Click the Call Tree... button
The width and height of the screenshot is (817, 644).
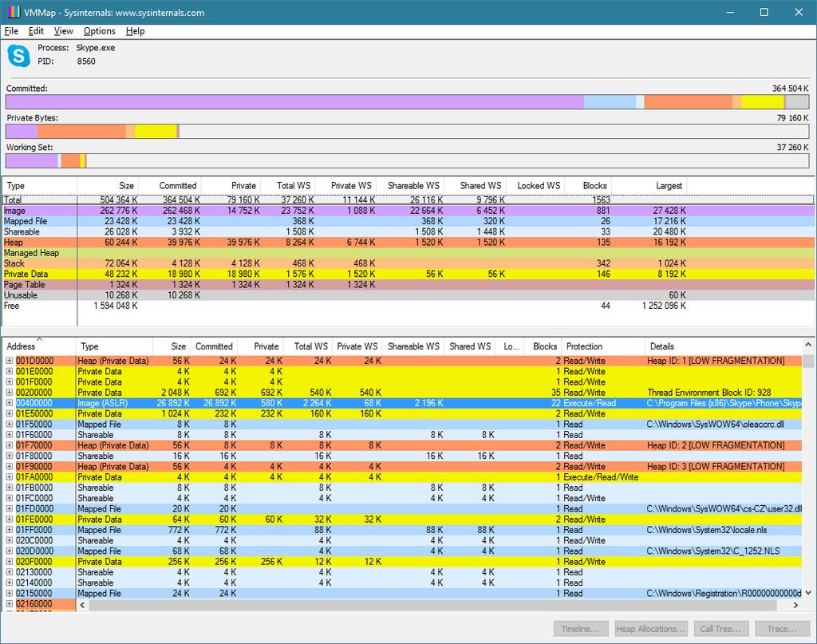point(721,629)
